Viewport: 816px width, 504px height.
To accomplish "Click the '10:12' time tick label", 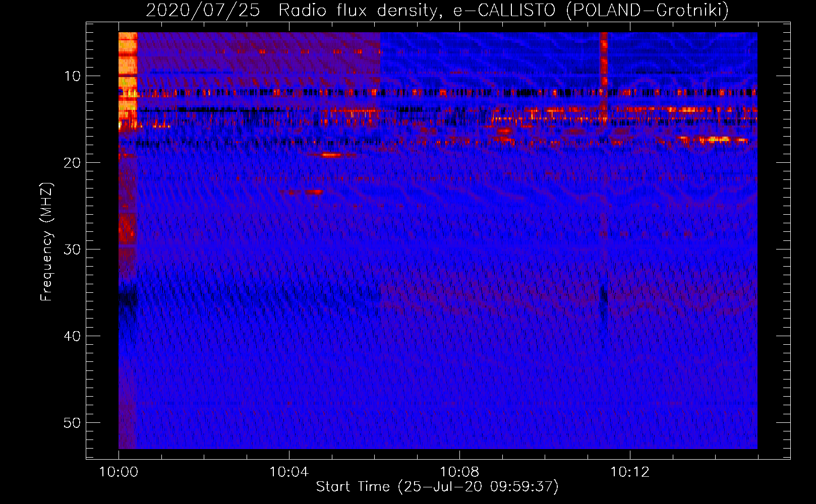I will [630, 472].
